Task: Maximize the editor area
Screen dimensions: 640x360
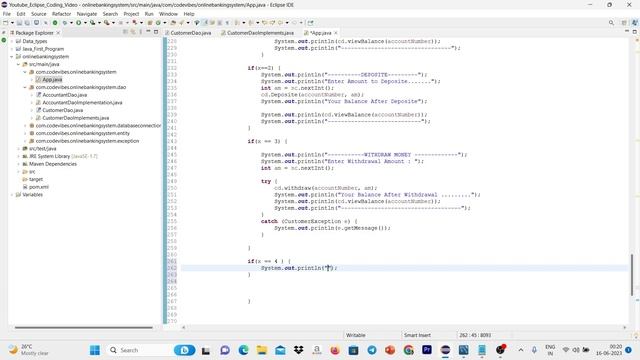Action: pyautogui.click(x=635, y=31)
